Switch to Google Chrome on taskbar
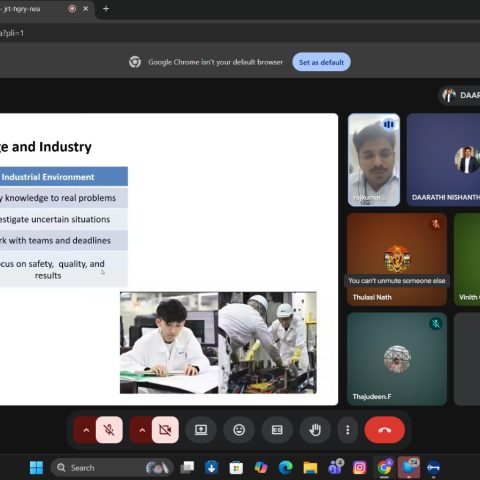 (384, 468)
